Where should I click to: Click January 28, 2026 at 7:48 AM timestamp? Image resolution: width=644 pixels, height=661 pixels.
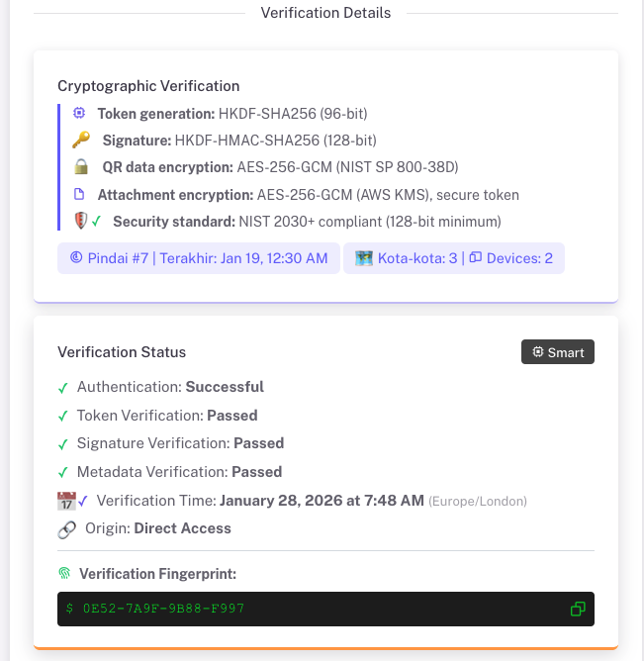[x=322, y=501]
